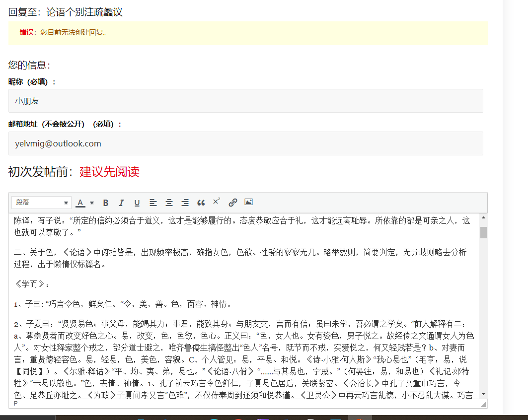
Task: Insert an image using picture icon
Action: (248, 202)
